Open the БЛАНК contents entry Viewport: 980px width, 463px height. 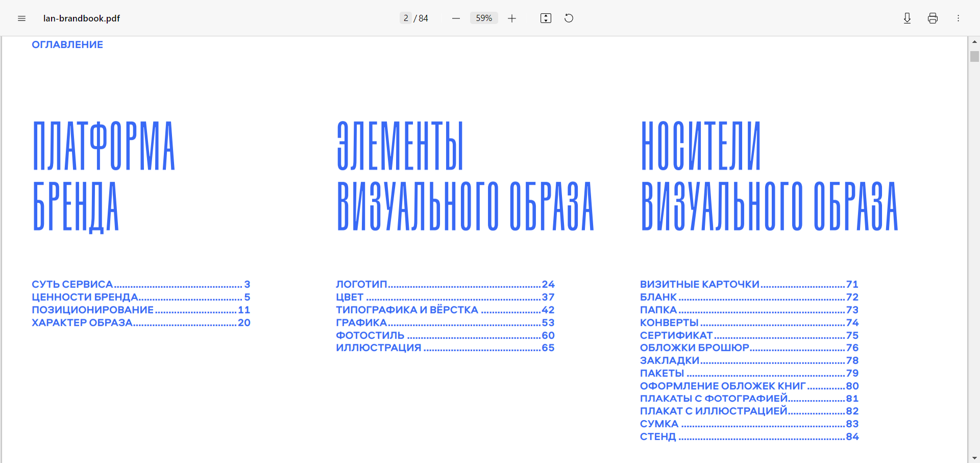click(x=749, y=297)
